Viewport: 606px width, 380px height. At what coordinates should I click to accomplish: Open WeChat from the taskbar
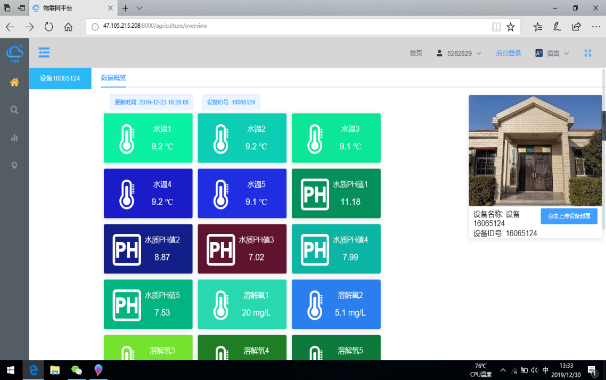[77, 370]
